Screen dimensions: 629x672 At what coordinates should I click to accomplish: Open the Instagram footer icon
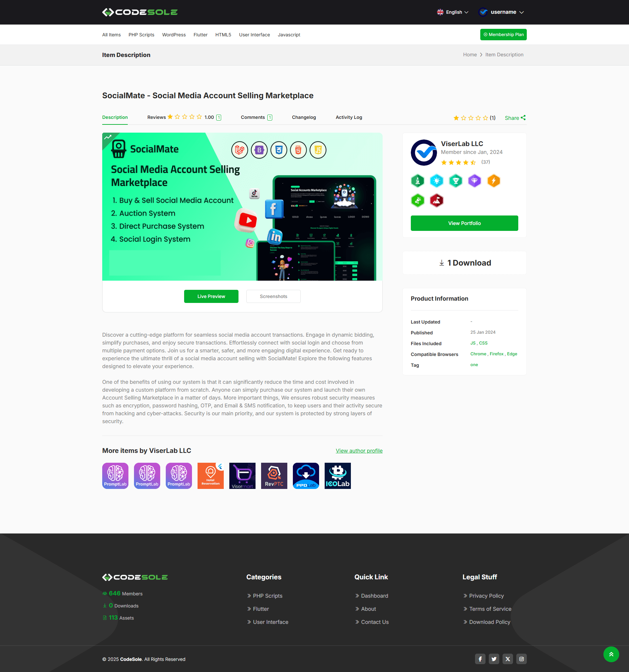click(x=521, y=659)
